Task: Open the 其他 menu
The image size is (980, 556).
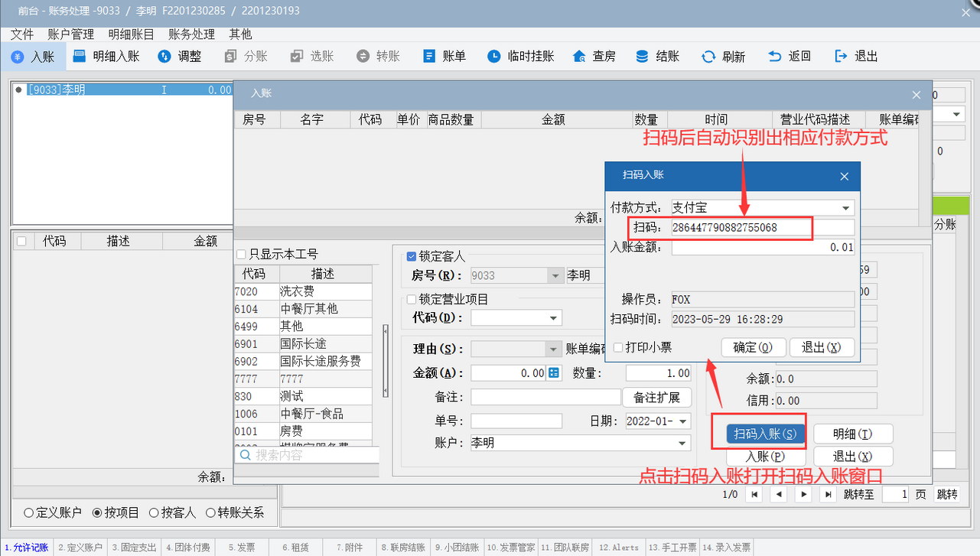Action: [x=240, y=34]
